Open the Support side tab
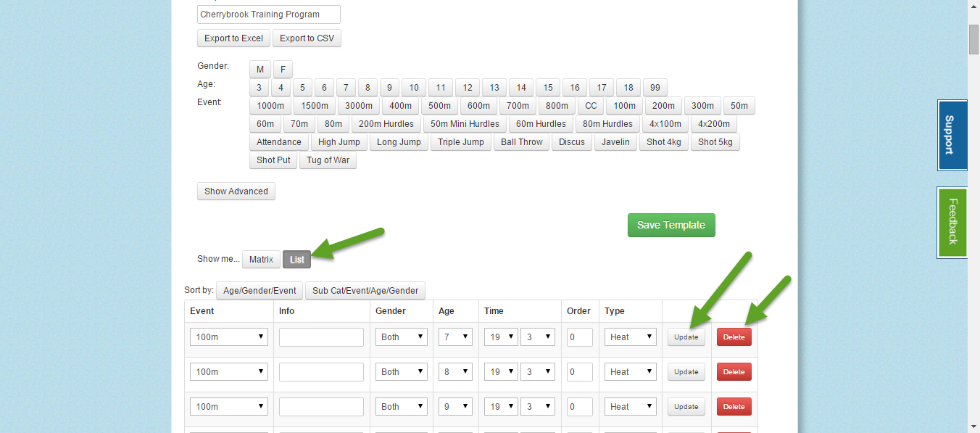980x433 pixels. [x=952, y=135]
